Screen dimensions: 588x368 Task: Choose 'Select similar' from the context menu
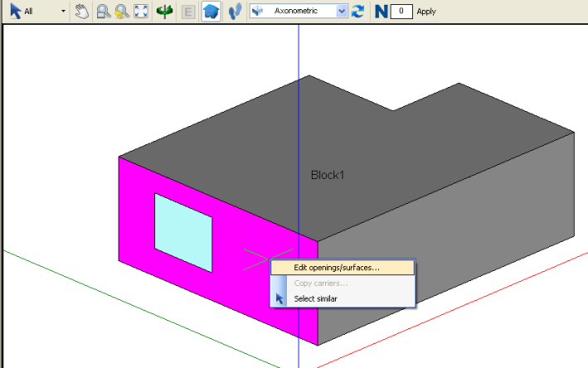coord(343,298)
